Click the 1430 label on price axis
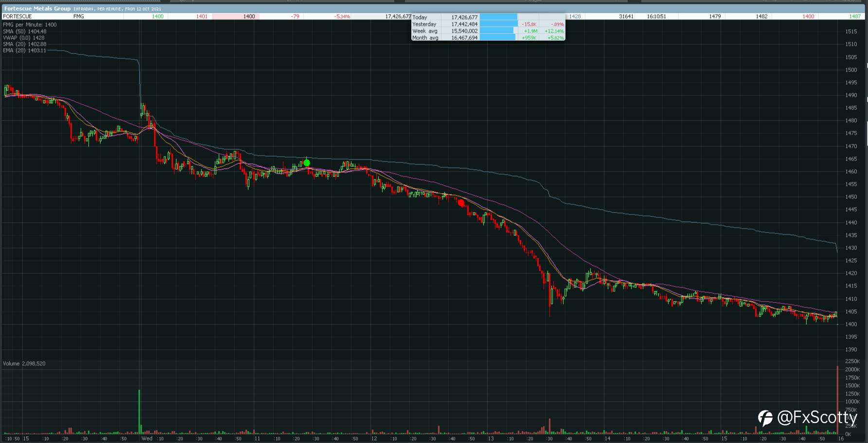 point(851,248)
